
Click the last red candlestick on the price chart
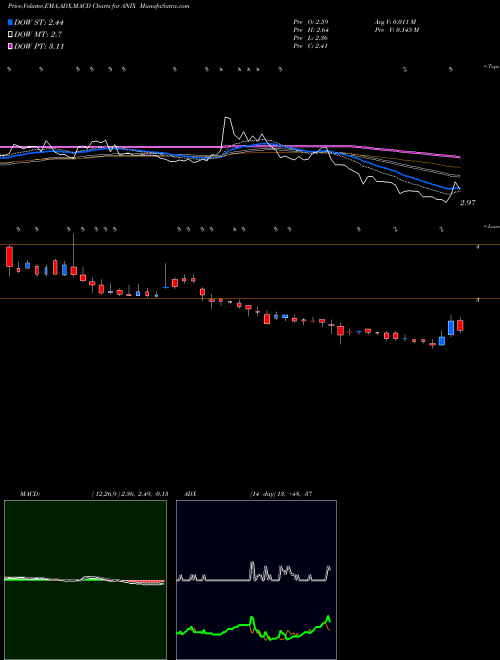[460, 325]
